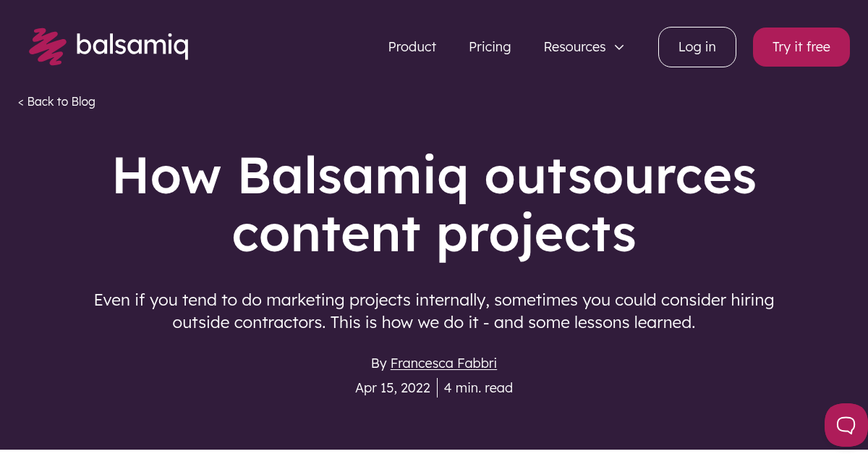
Task: Click the article title heading
Action: coord(434,204)
